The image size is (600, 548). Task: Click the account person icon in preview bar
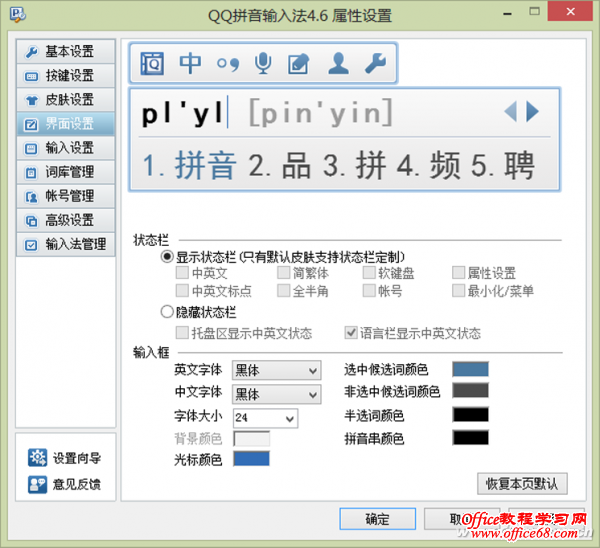pyautogui.click(x=338, y=64)
